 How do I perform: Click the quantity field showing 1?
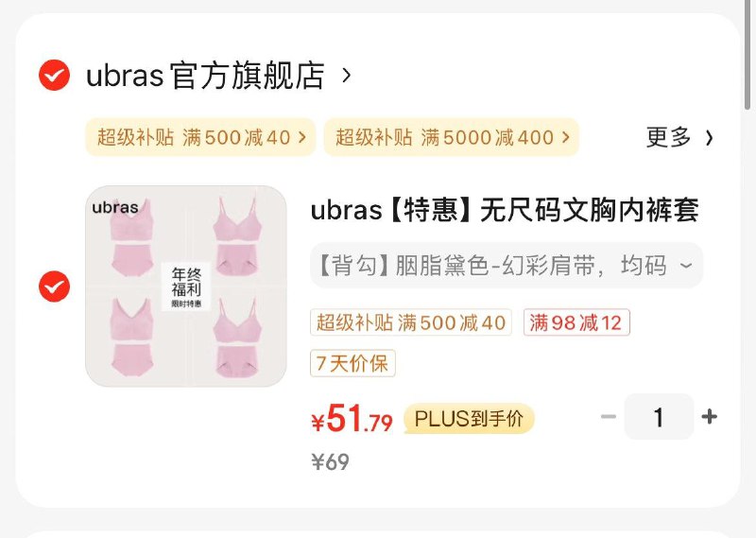659,416
